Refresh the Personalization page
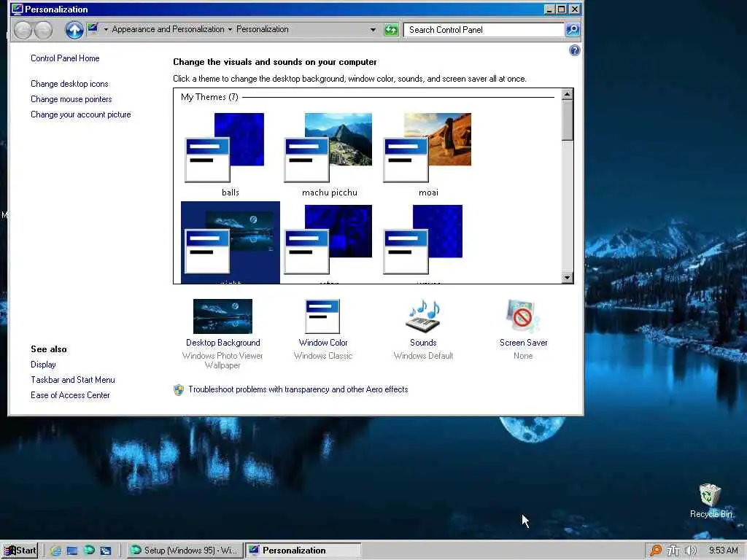Image resolution: width=747 pixels, height=560 pixels. point(391,29)
